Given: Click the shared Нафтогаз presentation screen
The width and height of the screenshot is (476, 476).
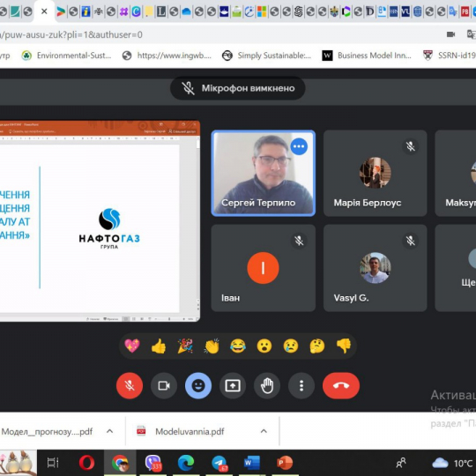Looking at the screenshot, I should [x=100, y=221].
